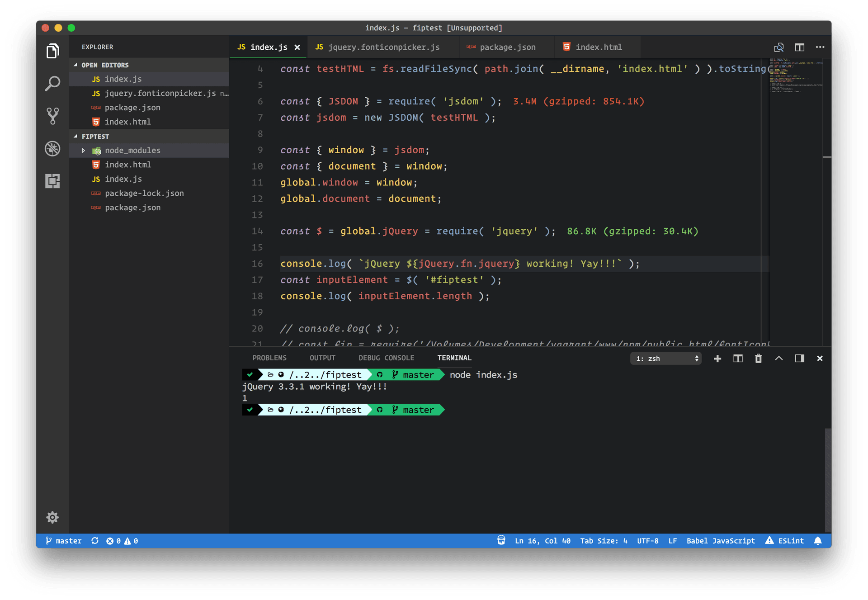Expand the node_modules folder
The image size is (868, 600).
(83, 150)
